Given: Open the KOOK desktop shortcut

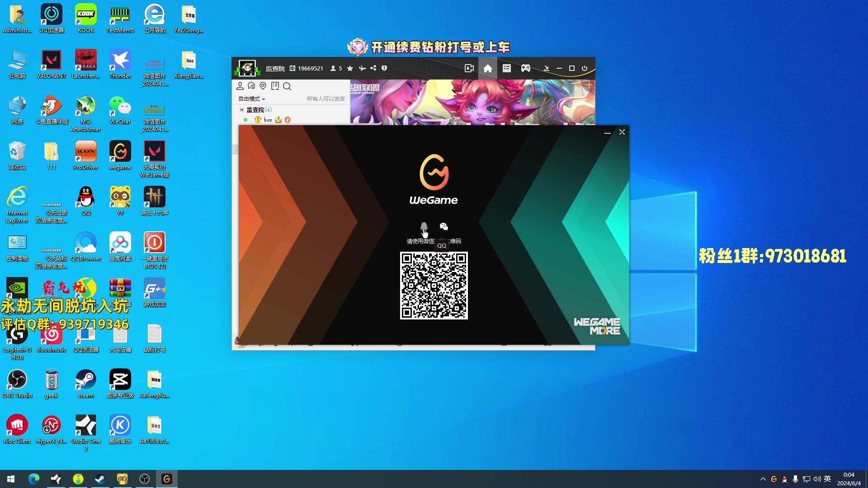Looking at the screenshot, I should tap(86, 18).
